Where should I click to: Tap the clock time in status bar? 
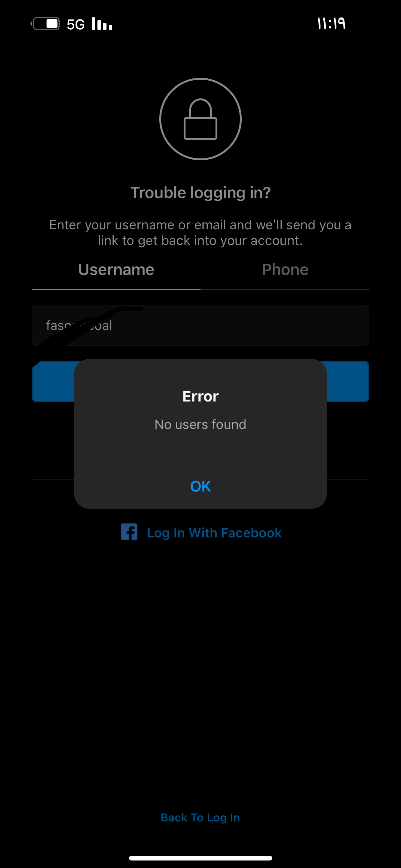(x=331, y=23)
